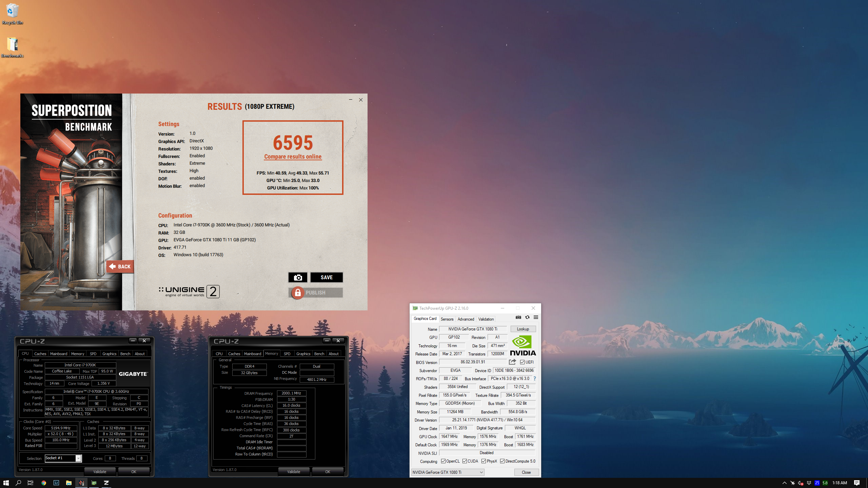The image size is (868, 488).
Task: Expand the Socket #1 selection dropdown
Action: 78,459
